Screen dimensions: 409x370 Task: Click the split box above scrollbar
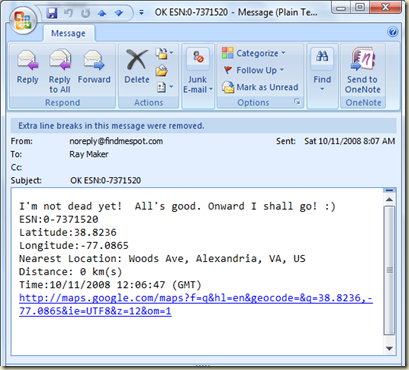click(x=389, y=190)
